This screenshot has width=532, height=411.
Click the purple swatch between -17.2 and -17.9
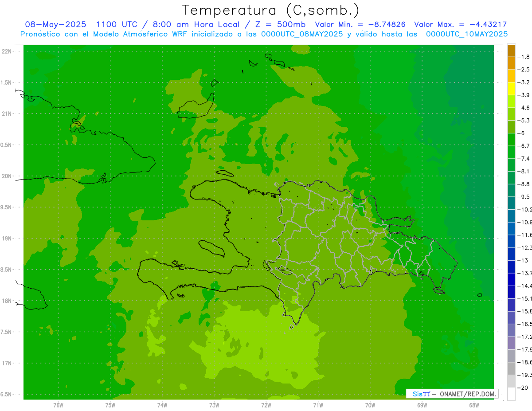pyautogui.click(x=511, y=343)
